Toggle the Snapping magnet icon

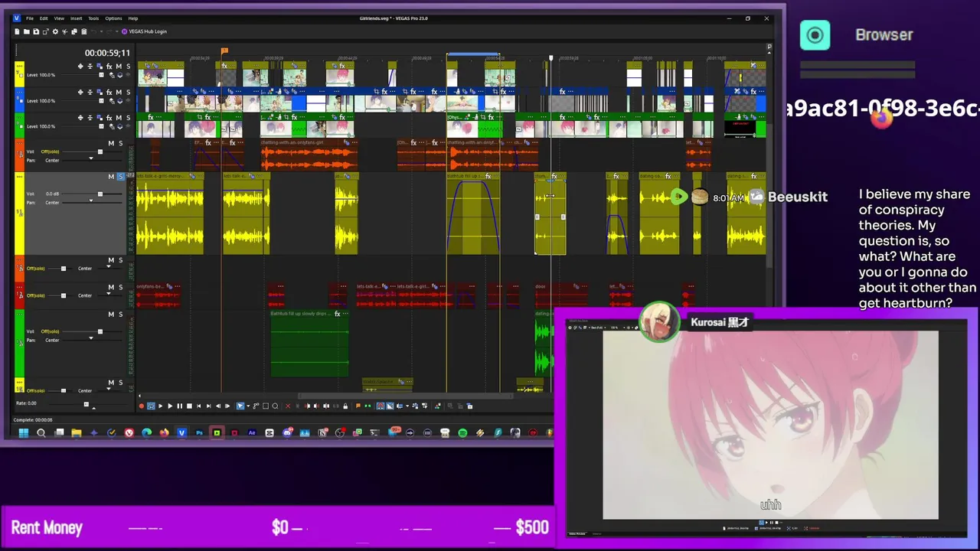click(x=381, y=406)
